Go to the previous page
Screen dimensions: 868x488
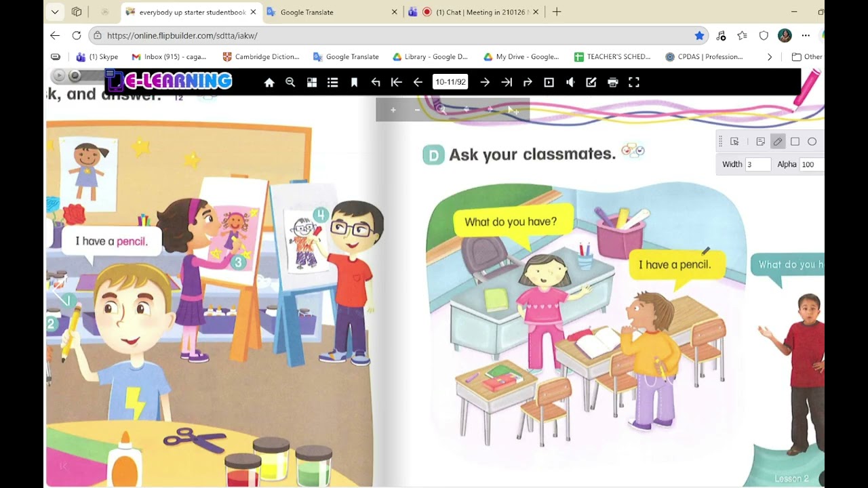coord(418,82)
